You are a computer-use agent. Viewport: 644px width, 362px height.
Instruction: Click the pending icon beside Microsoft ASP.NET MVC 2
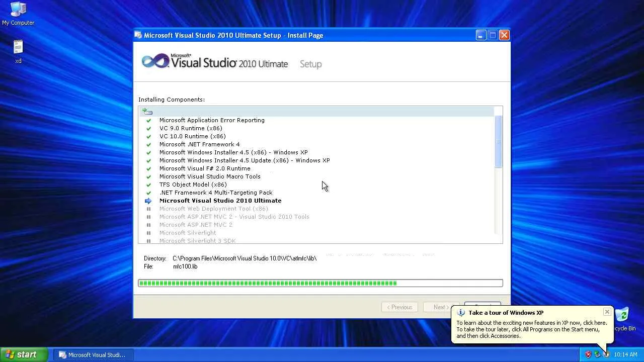148,225
